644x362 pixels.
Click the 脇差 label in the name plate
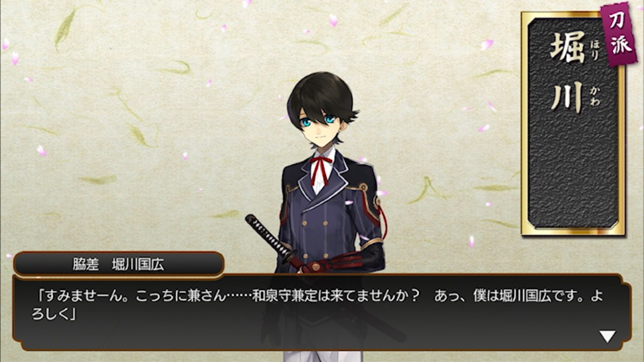[x=83, y=264]
